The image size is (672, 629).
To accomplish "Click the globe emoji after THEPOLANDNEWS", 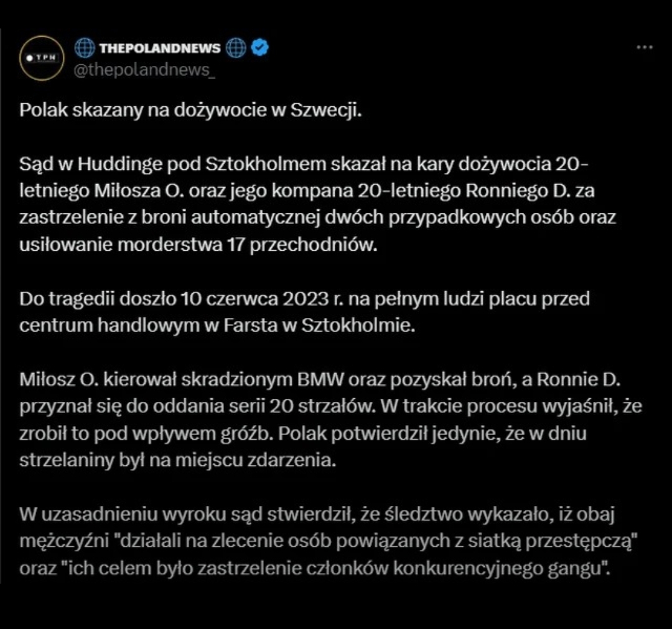I will pyautogui.click(x=236, y=49).
